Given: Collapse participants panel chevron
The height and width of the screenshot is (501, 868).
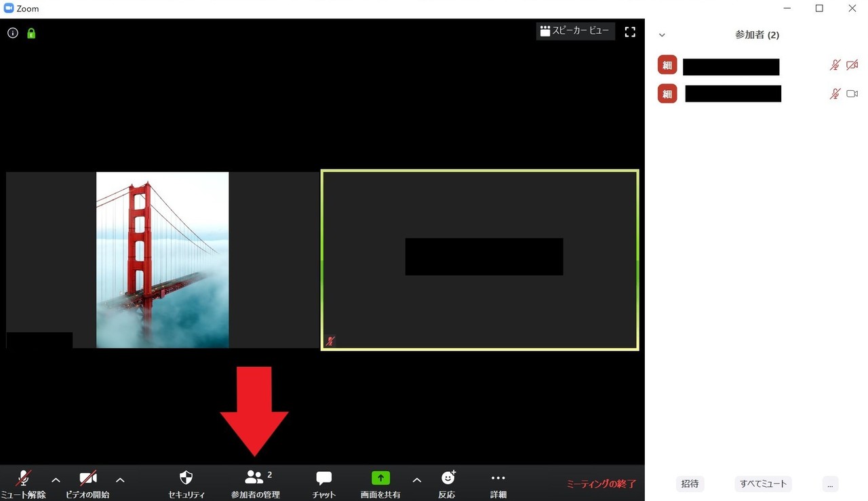Looking at the screenshot, I should point(663,35).
